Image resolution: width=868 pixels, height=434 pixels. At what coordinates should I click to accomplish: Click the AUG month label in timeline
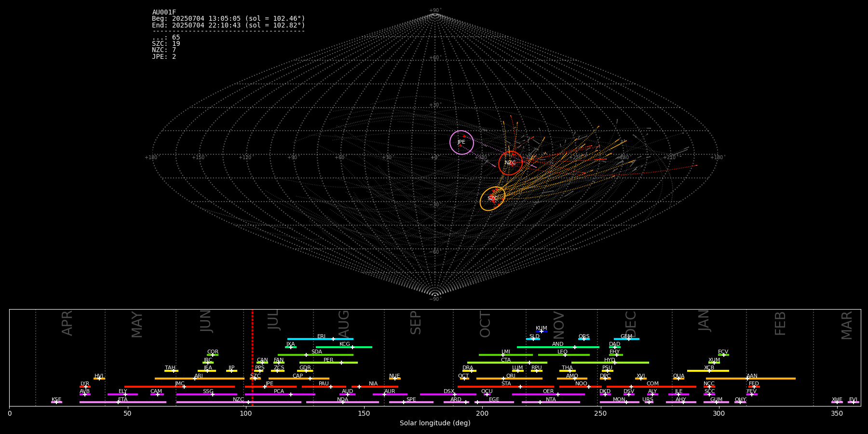pyautogui.click(x=343, y=324)
